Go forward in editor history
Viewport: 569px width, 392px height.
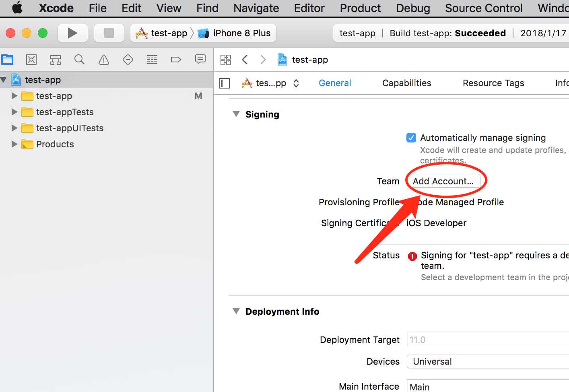(263, 60)
